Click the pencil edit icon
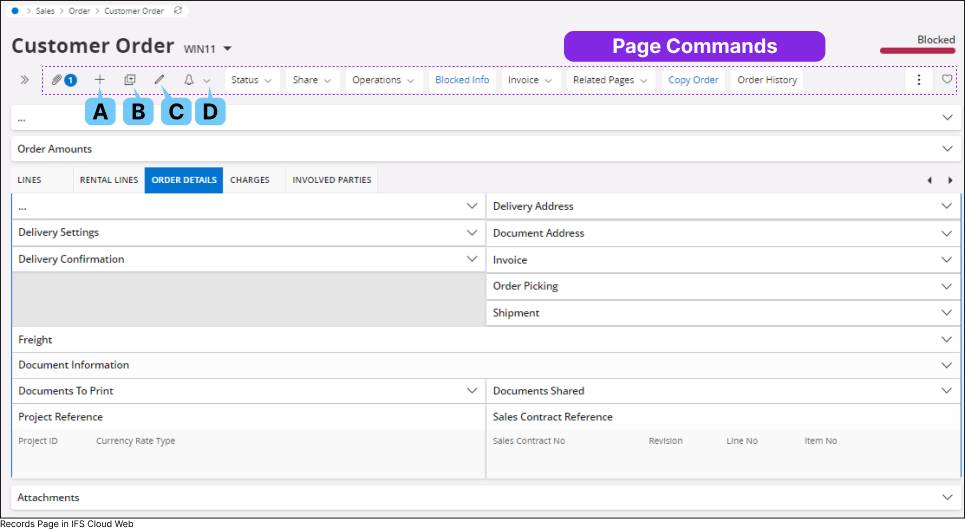This screenshot has height=530, width=965. tap(159, 80)
